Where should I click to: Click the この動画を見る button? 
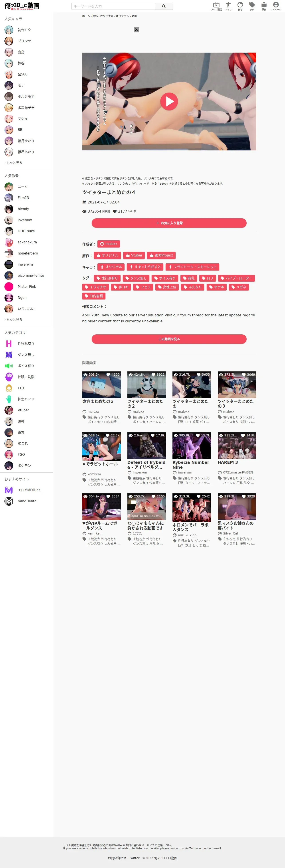[x=169, y=339]
